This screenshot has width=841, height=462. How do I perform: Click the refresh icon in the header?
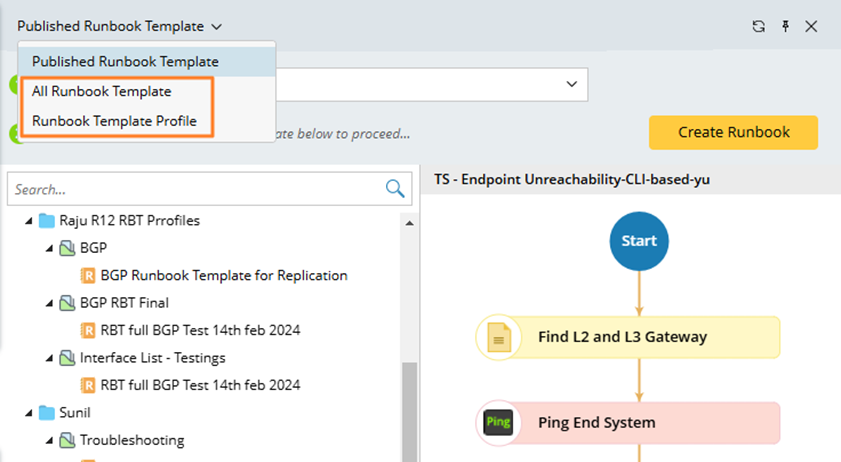click(758, 27)
